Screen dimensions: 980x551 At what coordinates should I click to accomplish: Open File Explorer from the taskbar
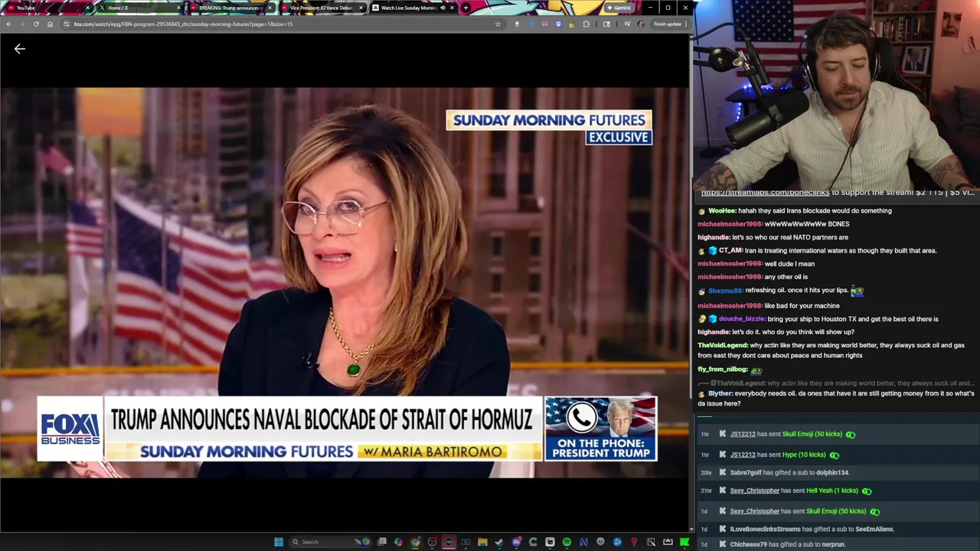(482, 542)
